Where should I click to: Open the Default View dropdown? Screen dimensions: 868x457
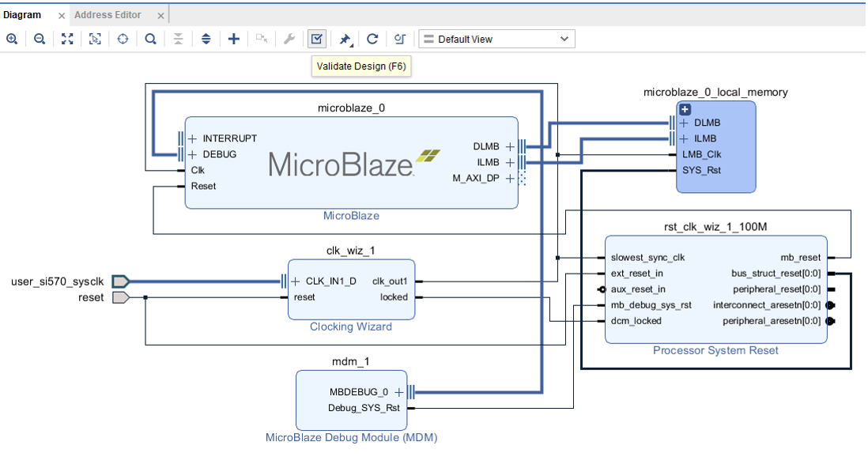(496, 39)
